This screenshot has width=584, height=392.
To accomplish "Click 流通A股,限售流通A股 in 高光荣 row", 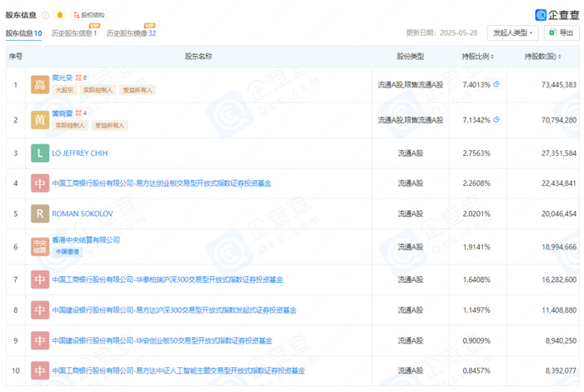I will coord(410,85).
